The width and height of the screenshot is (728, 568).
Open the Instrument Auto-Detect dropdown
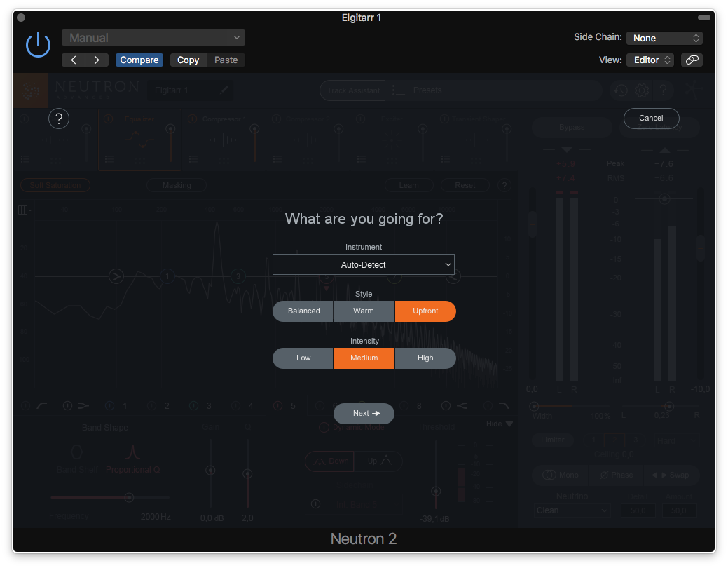point(364,264)
